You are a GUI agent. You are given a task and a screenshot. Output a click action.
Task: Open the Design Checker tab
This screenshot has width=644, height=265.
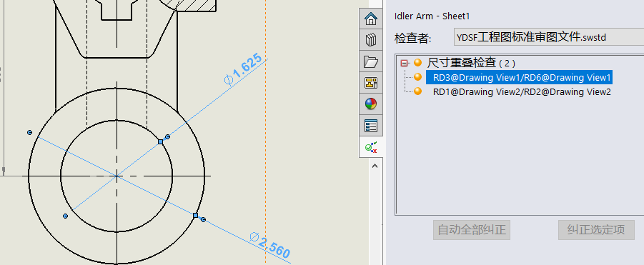point(371,147)
